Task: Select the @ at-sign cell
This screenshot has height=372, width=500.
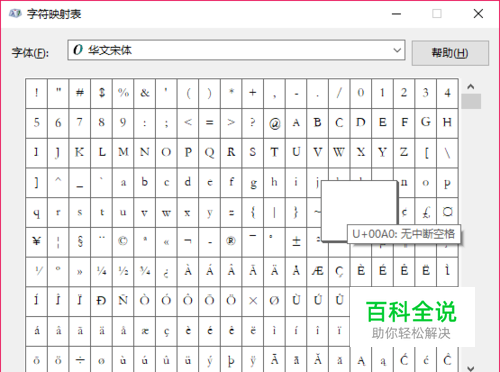Action: (274, 123)
